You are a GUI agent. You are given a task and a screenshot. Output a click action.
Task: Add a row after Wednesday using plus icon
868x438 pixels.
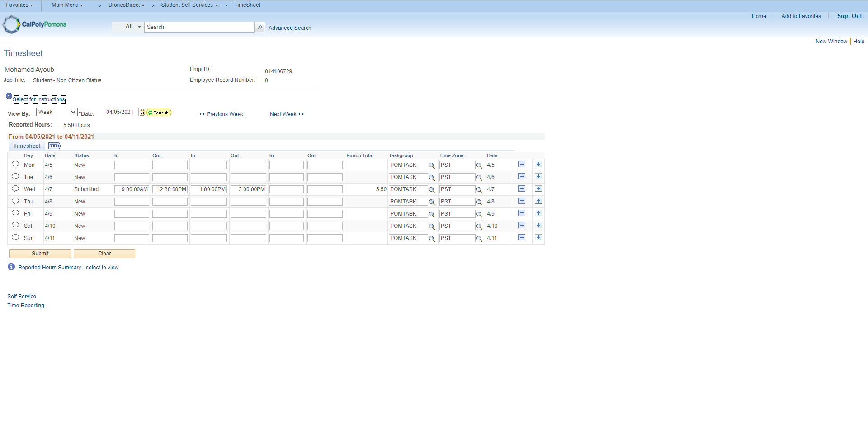tap(538, 189)
